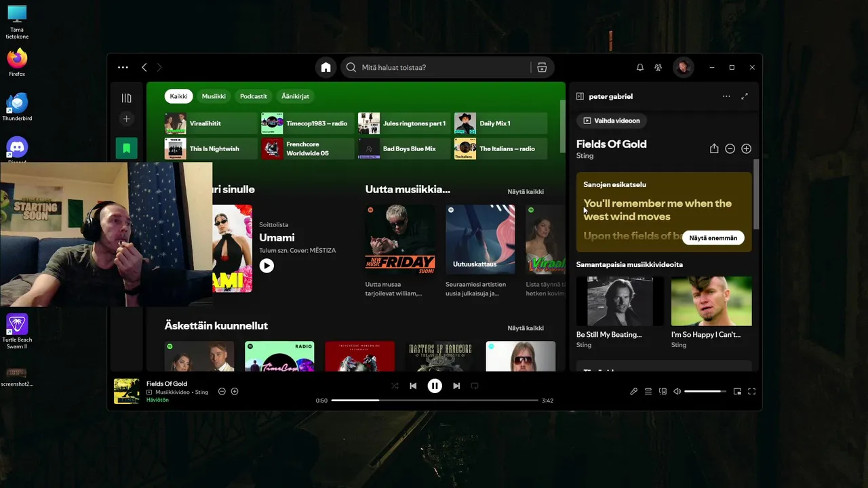Skip to the previous track
This screenshot has width=868, height=488.
pos(413,386)
